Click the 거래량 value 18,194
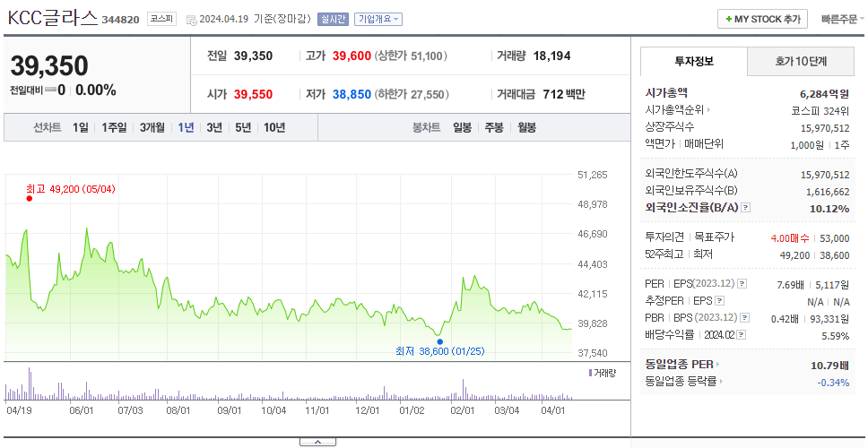 (x=551, y=56)
